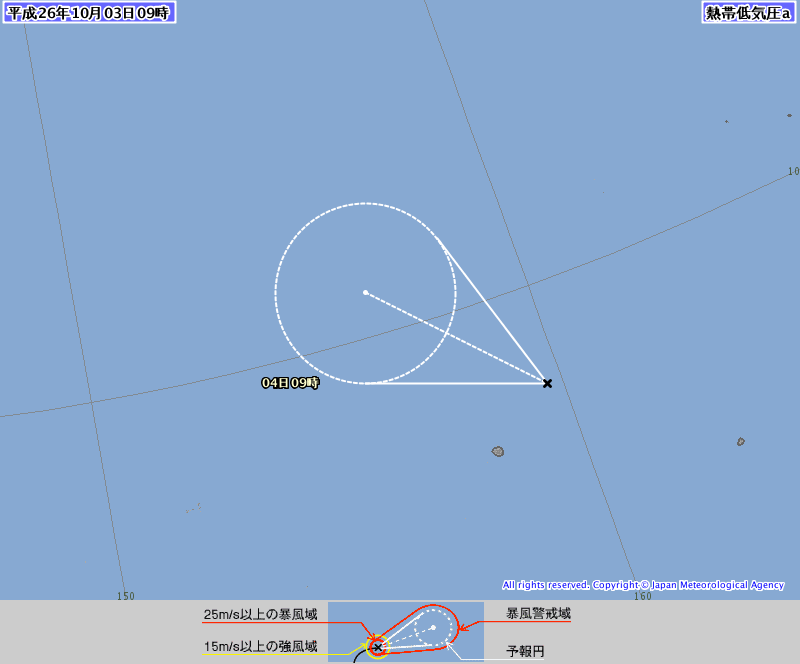
Task: Click the 15m/s以上の強風域 legend label
Action: (x=260, y=647)
